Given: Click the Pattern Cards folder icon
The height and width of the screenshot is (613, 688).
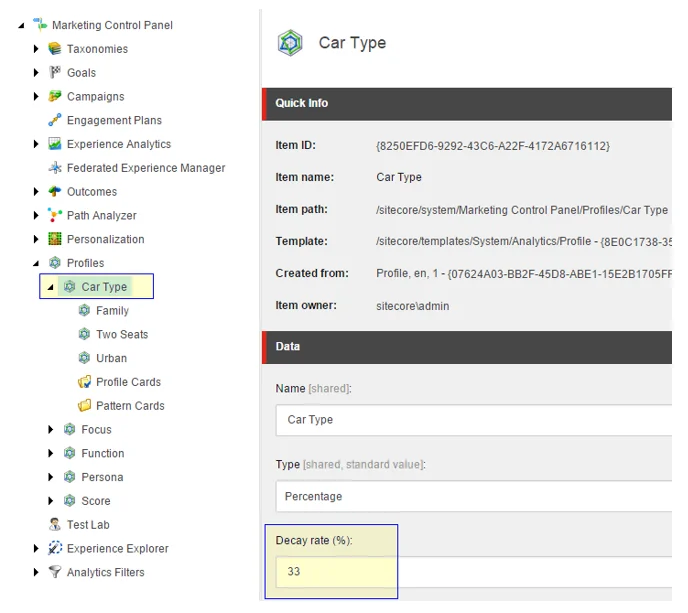Looking at the screenshot, I should 84,405.
